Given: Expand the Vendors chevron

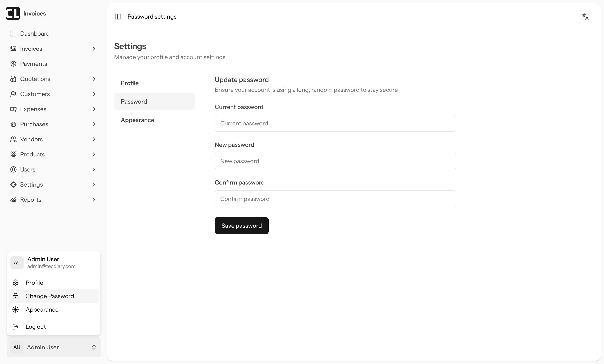Looking at the screenshot, I should pos(94,139).
